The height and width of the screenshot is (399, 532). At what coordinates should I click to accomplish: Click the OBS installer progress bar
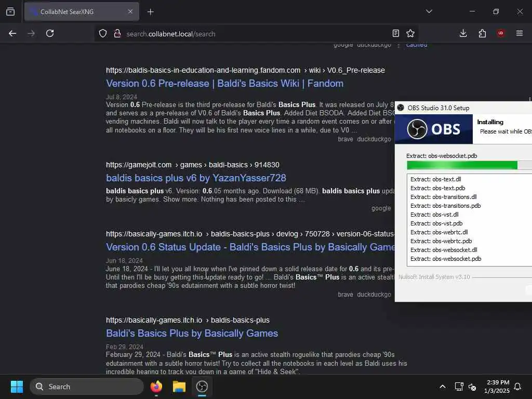tap(469, 165)
